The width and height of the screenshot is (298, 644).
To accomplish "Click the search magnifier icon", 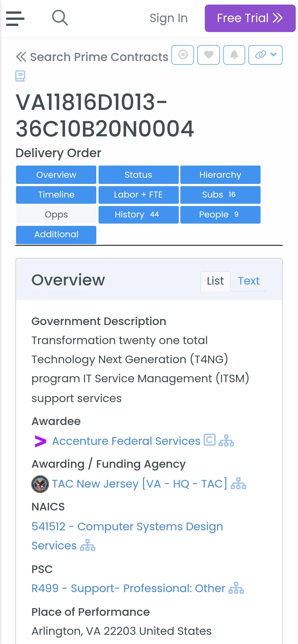I will [x=60, y=18].
